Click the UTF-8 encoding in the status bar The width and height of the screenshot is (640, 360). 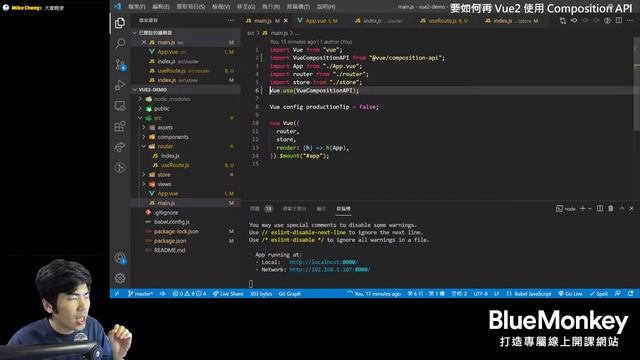tap(480, 294)
